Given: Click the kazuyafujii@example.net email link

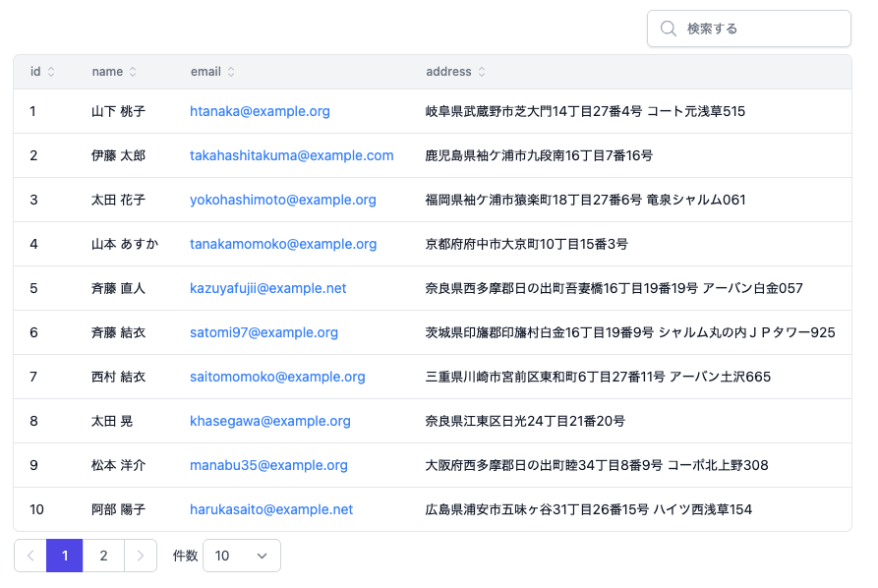Looking at the screenshot, I should pyautogui.click(x=267, y=288).
